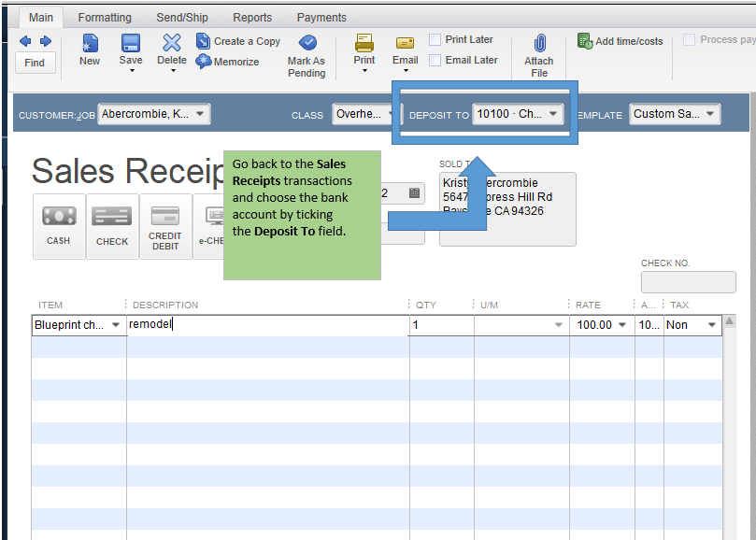Go to next transaction with right arrow
Image resolution: width=756 pixels, height=540 pixels.
pyautogui.click(x=45, y=41)
